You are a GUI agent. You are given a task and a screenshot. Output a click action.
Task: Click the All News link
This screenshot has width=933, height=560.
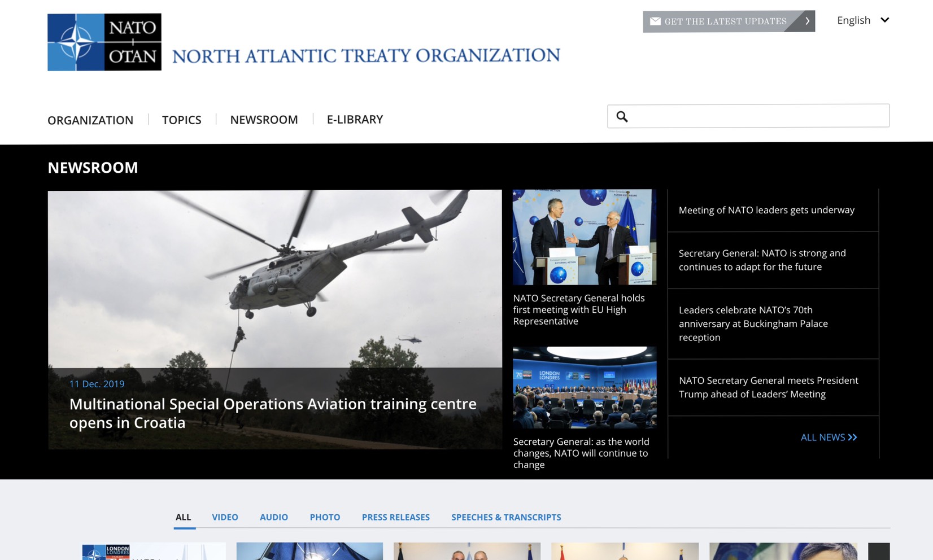click(829, 438)
